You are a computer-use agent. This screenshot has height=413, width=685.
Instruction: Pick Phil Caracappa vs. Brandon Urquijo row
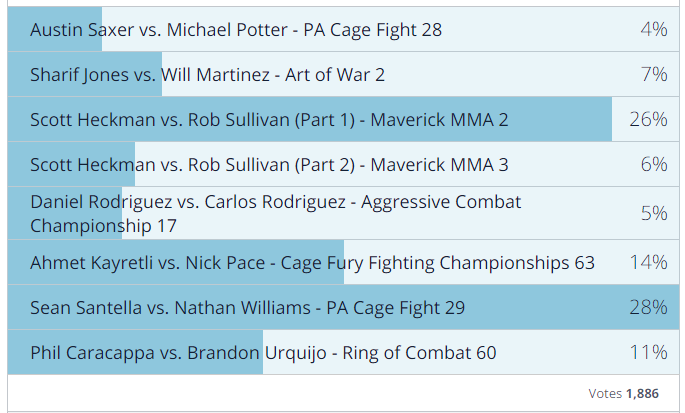click(343, 352)
